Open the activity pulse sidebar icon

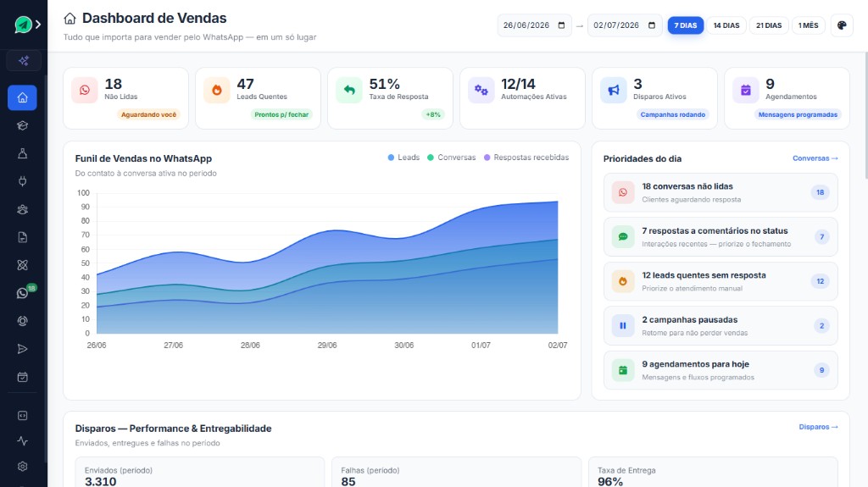[22, 441]
